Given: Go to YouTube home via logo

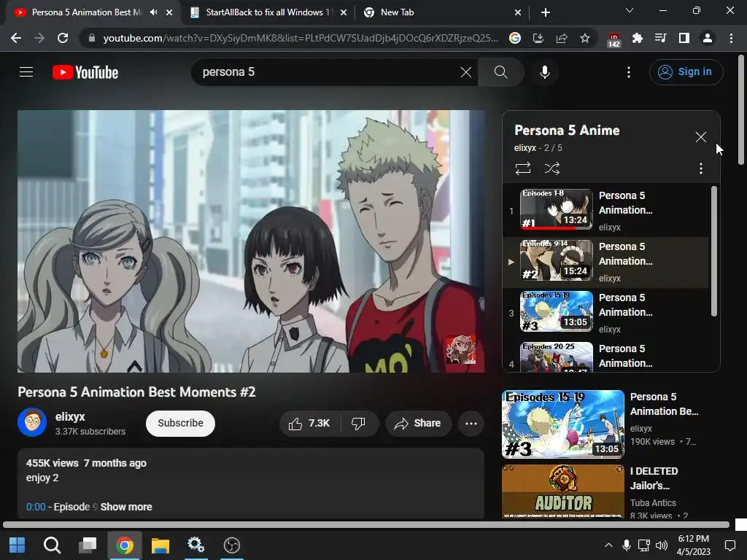Looking at the screenshot, I should tap(85, 72).
